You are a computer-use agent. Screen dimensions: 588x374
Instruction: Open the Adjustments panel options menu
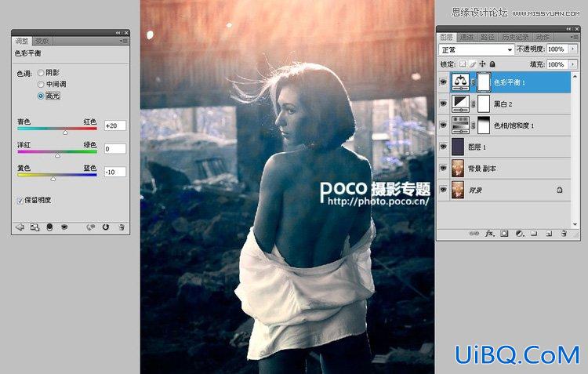pos(124,41)
